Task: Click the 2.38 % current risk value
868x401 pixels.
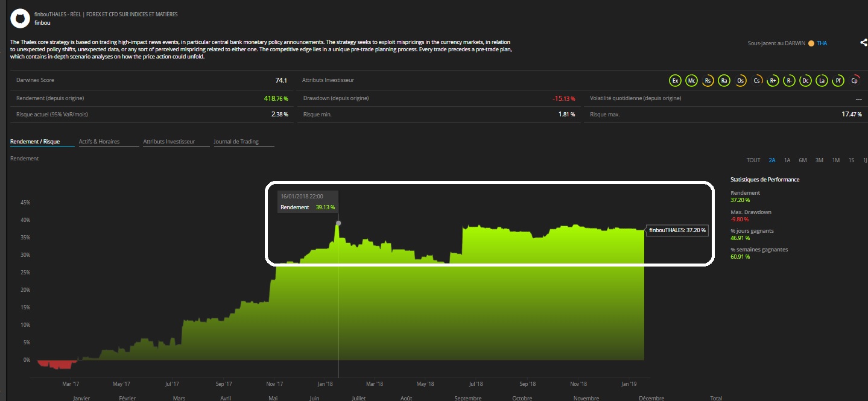Action: click(x=280, y=114)
